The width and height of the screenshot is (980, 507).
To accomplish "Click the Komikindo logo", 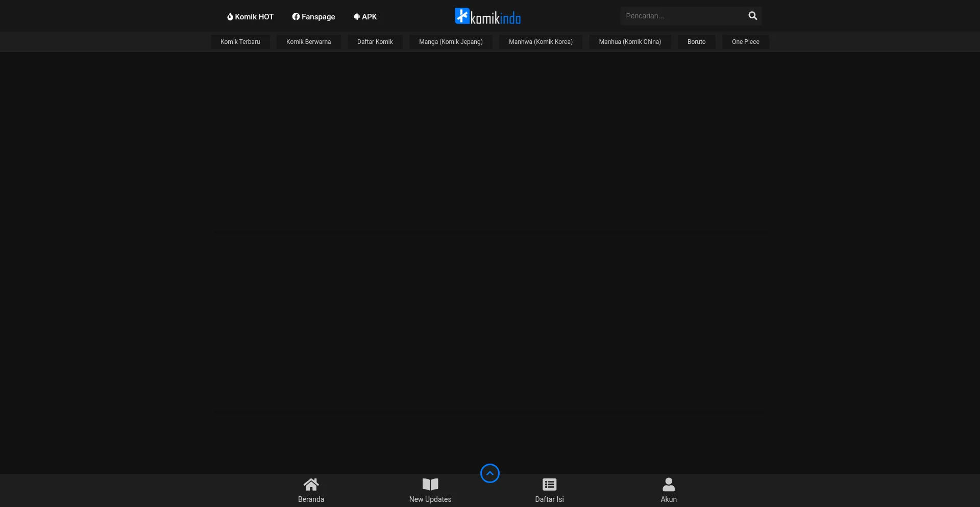I will [487, 16].
